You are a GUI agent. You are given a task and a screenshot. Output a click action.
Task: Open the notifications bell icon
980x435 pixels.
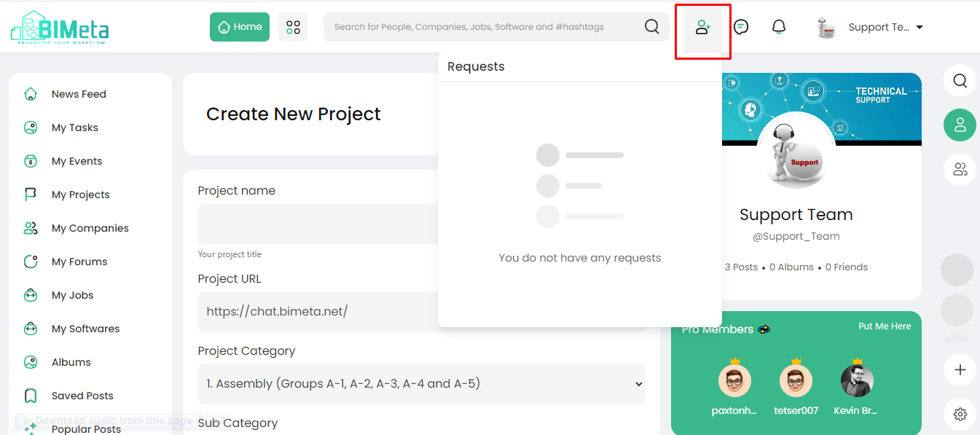coord(779,28)
